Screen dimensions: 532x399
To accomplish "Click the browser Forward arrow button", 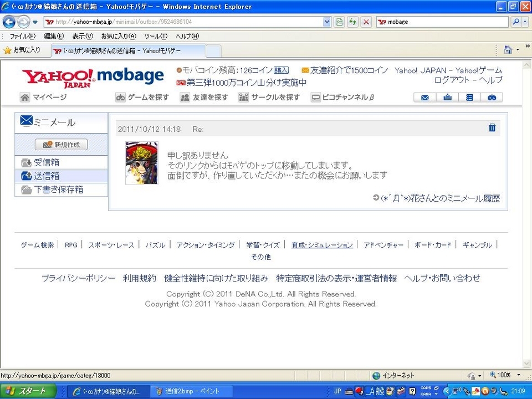I will [x=23, y=22].
